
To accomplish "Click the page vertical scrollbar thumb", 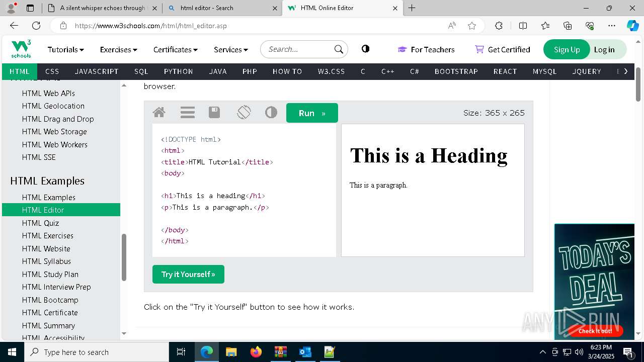I will (638, 84).
